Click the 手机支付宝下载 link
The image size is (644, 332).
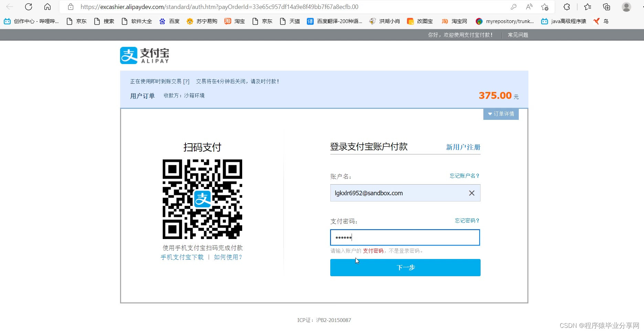click(182, 257)
